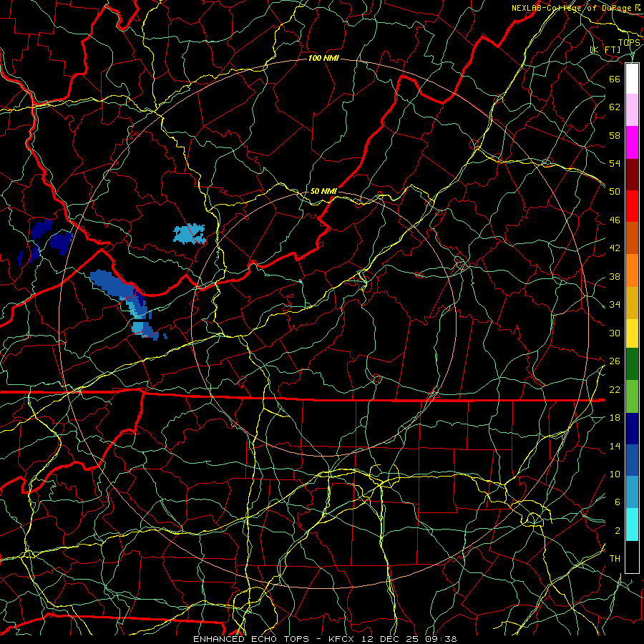Click the "58" legend value

click(615, 135)
